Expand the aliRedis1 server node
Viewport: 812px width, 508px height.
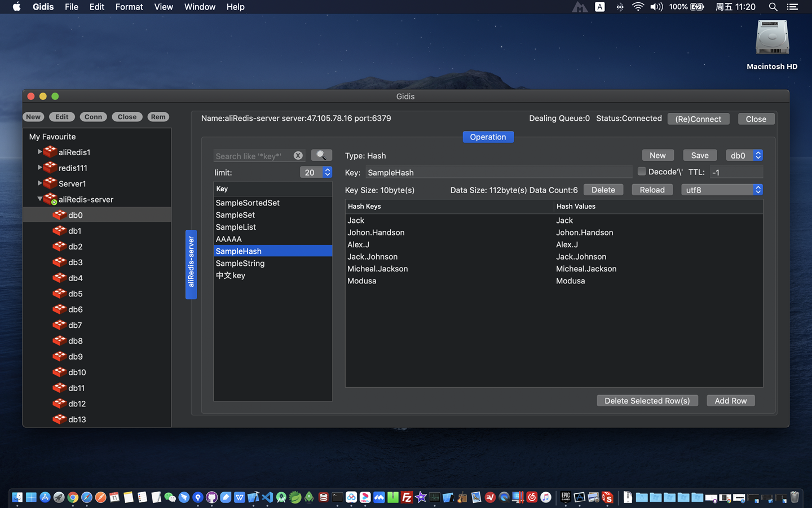click(39, 152)
